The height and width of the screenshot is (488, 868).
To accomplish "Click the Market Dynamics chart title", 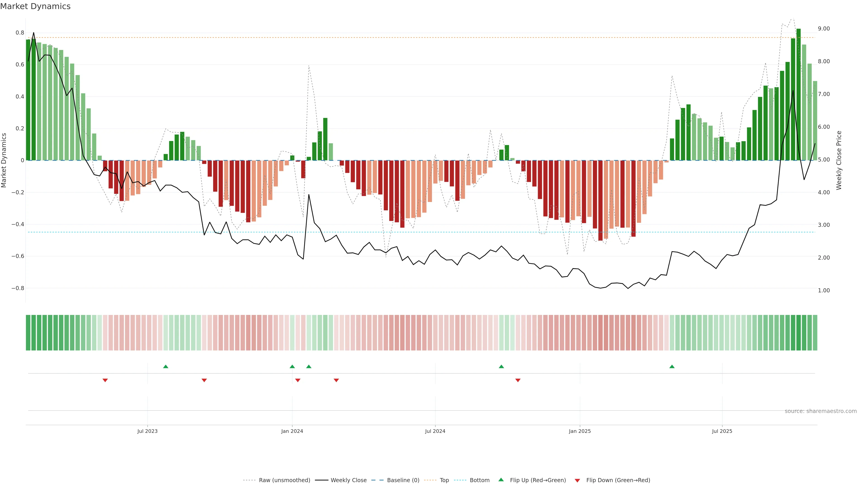I will click(35, 6).
